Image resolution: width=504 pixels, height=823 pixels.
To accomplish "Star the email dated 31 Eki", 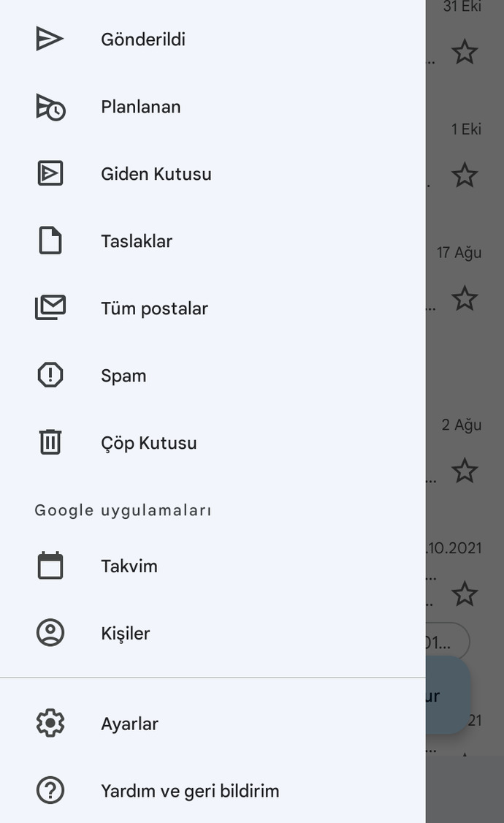I will tap(465, 51).
